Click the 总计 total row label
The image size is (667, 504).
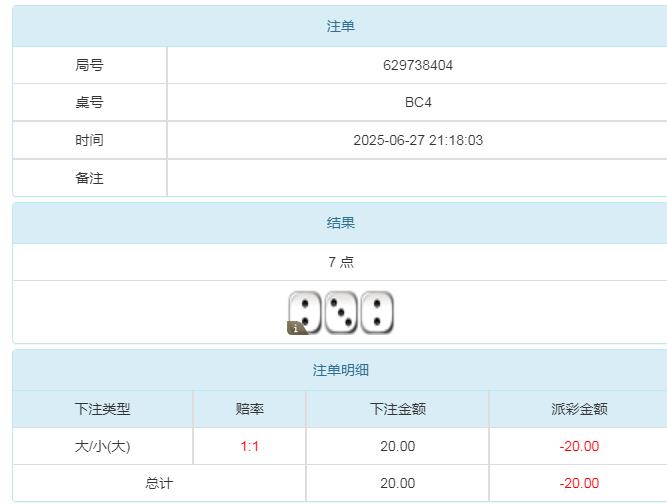pos(159,483)
